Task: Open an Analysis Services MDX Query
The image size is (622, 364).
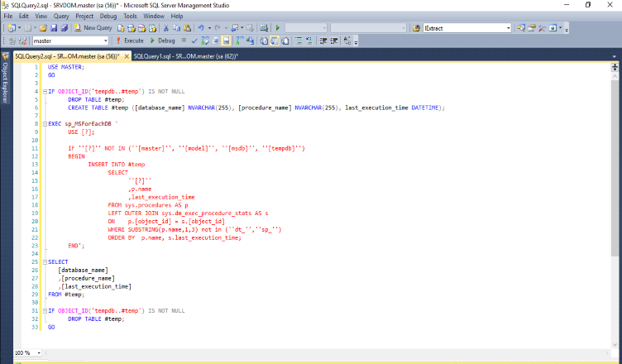Action: 132,28
